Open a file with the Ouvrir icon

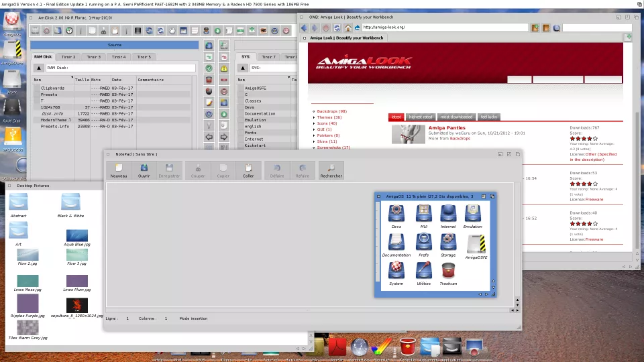pos(144,170)
